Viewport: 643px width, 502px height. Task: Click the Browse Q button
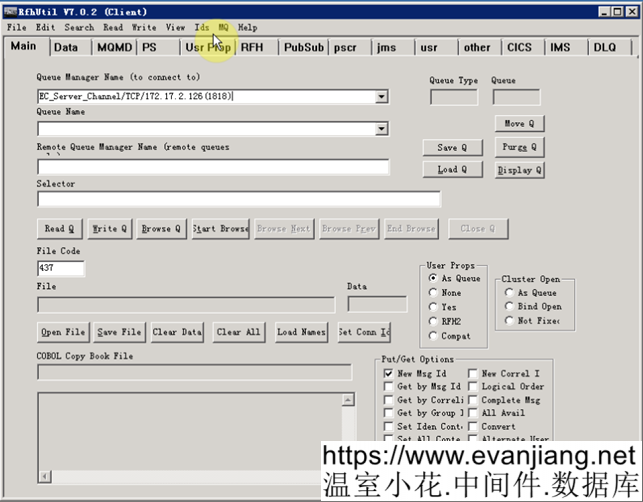161,228
